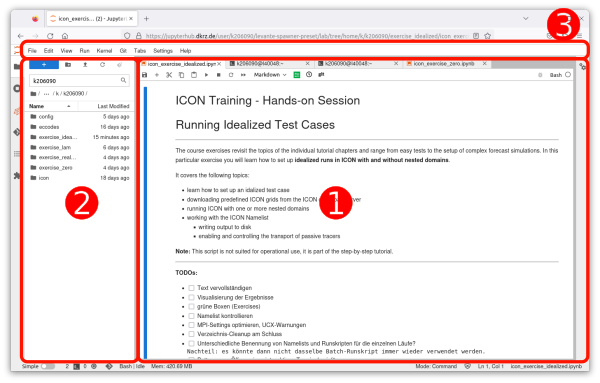
Task: Open the Git menu
Action: (x=123, y=51)
